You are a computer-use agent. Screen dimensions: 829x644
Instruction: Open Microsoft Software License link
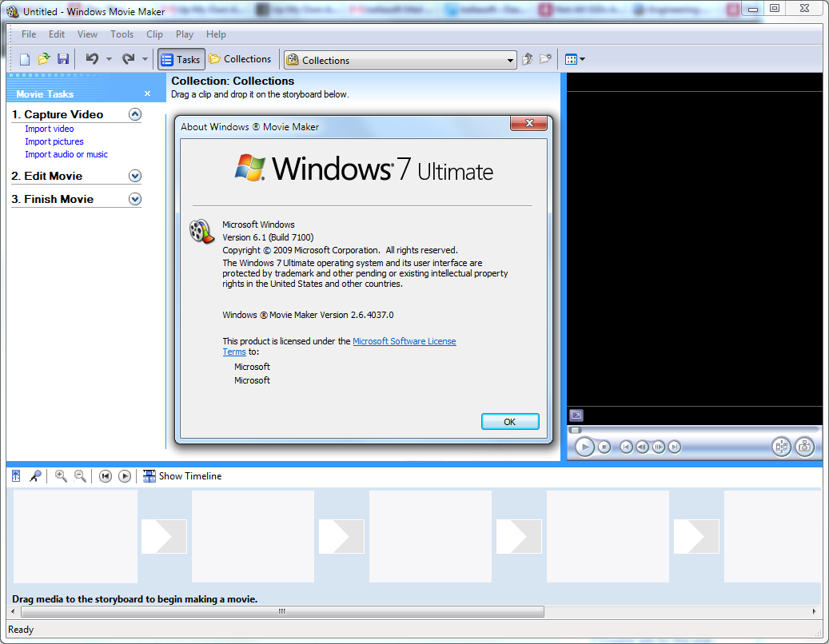coord(405,341)
